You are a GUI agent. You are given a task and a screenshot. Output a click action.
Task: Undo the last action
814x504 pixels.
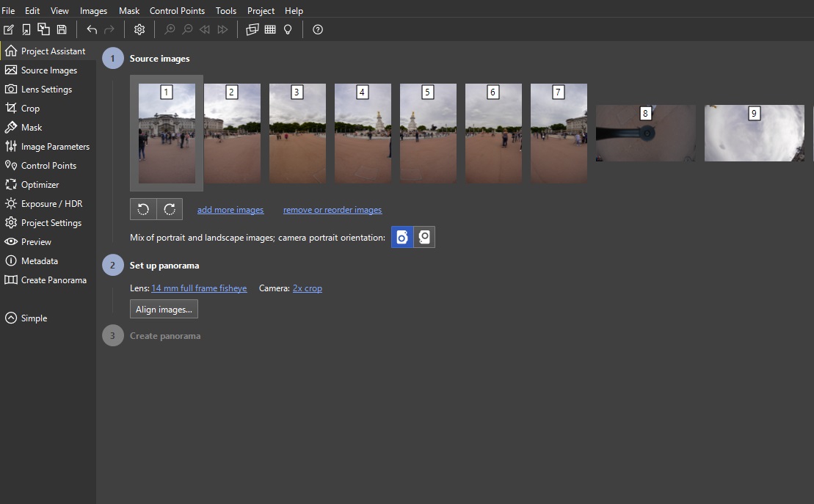point(91,29)
